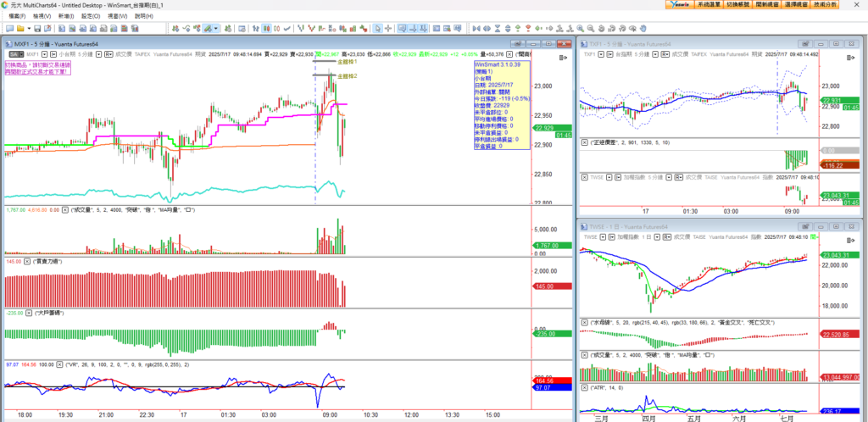Click the 閱新視窗 button
868x422 pixels.
point(767,4)
